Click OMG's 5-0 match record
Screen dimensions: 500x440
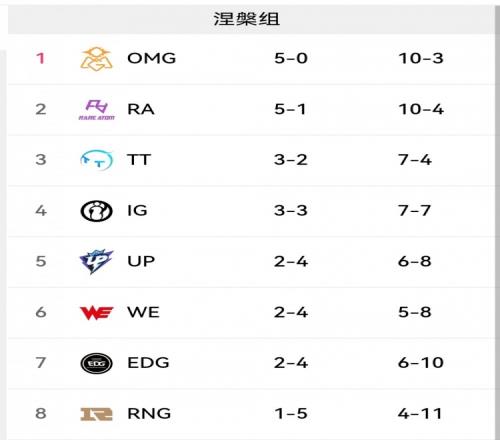291,58
